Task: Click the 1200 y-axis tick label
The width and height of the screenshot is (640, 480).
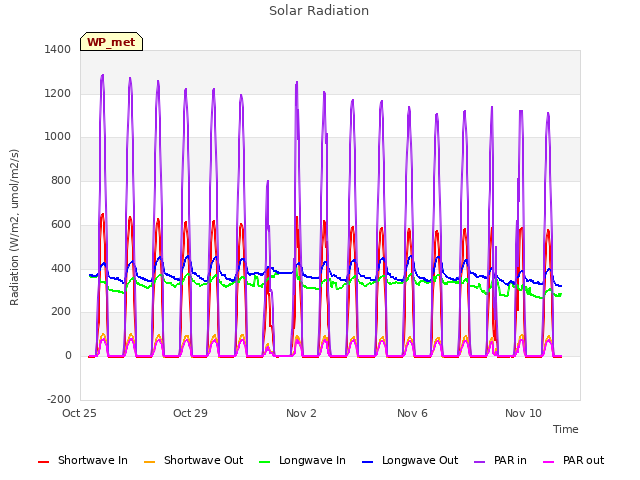Action: pos(58,93)
